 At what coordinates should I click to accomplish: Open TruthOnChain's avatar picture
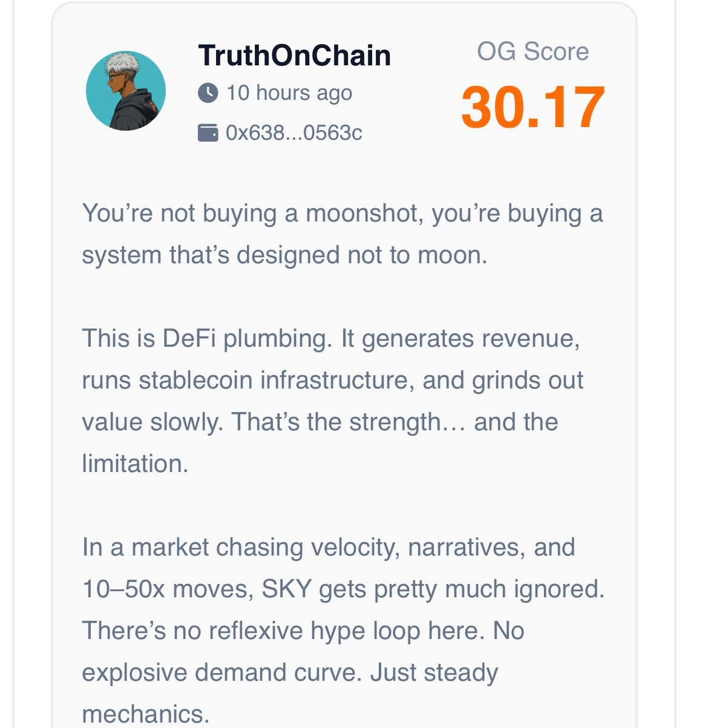pos(126,91)
